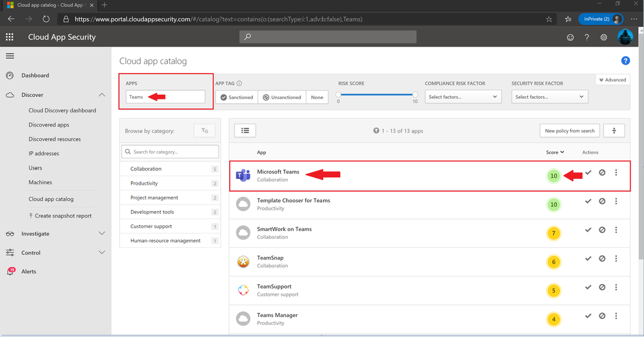Click the APPS filter input field
The height and width of the screenshot is (337, 644).
[165, 97]
